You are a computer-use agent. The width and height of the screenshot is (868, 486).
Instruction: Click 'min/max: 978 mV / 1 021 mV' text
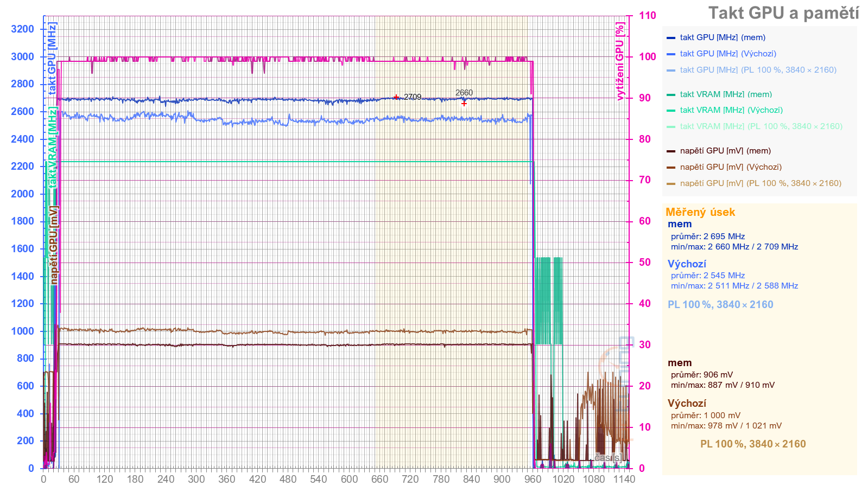(x=726, y=426)
